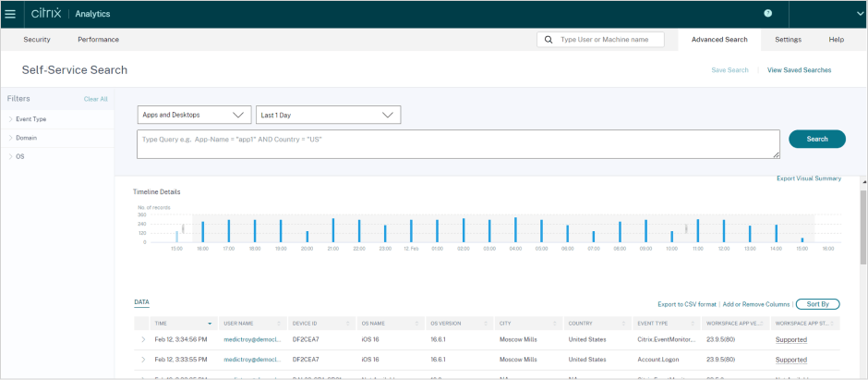The image size is (868, 380).
Task: Open the Performance tab
Action: (98, 40)
